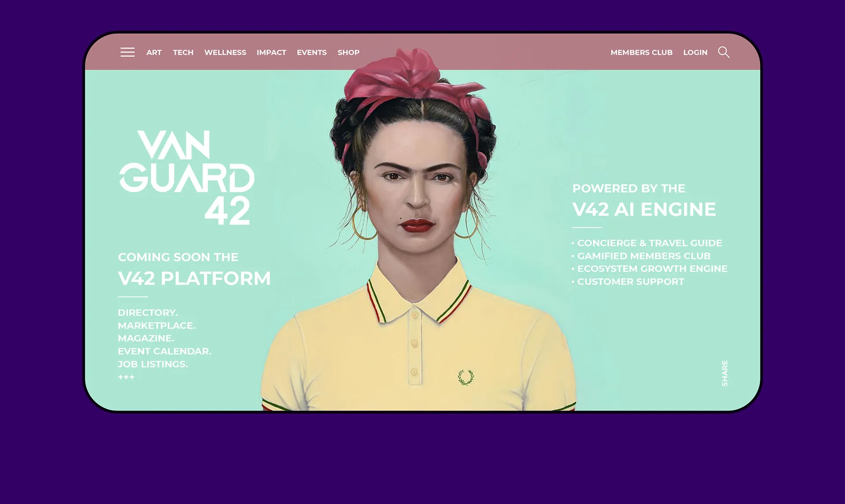845x504 pixels.
Task: Select the MAGAZINE. list entry
Action: click(146, 338)
